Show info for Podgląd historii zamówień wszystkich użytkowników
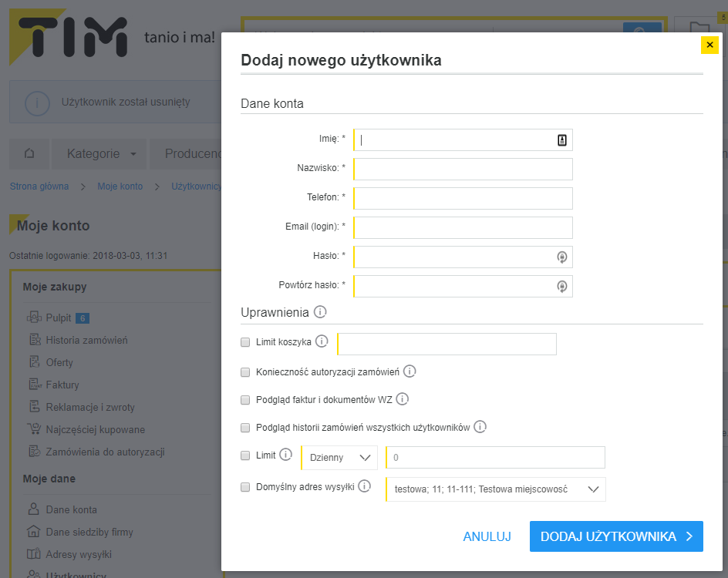728x578 pixels. 480,427
